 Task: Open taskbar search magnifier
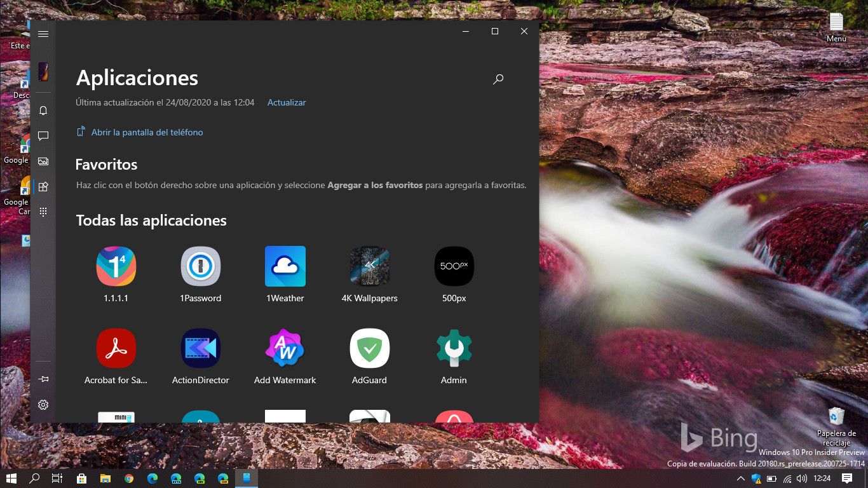pyautogui.click(x=34, y=478)
